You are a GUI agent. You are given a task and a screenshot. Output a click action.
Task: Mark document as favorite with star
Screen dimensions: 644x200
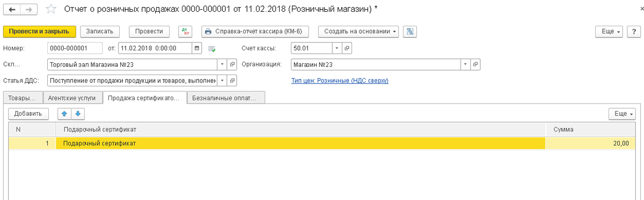[x=50, y=9]
